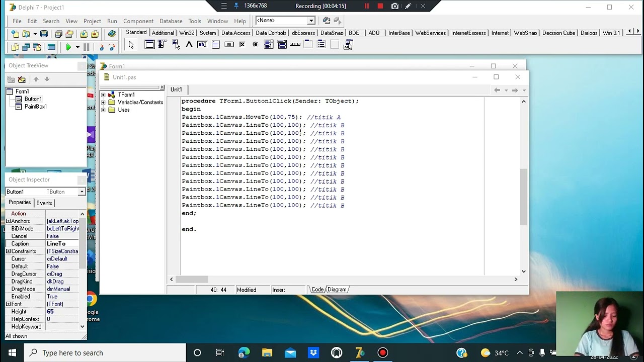644x362 pixels.
Task: Open the desktop layout None combo box
Action: pos(285,21)
